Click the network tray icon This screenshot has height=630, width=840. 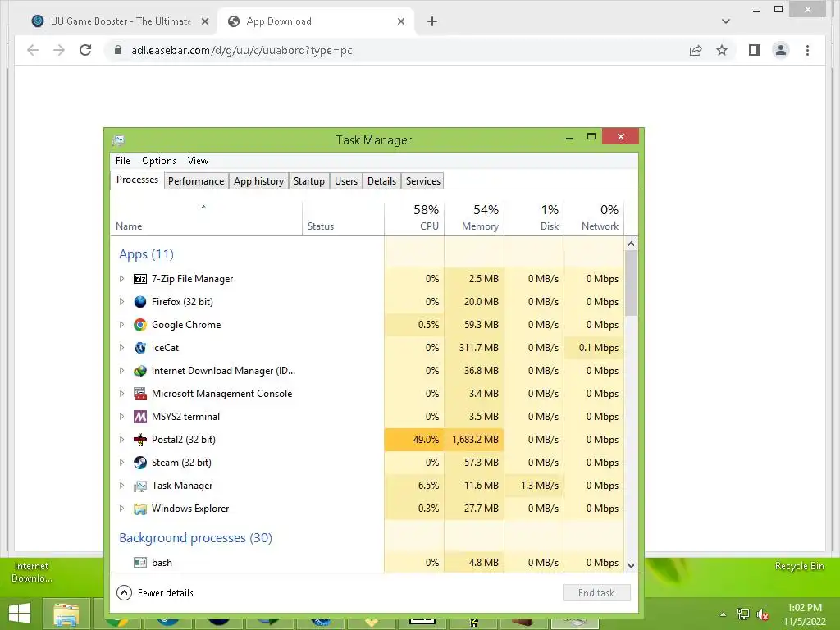tap(743, 614)
